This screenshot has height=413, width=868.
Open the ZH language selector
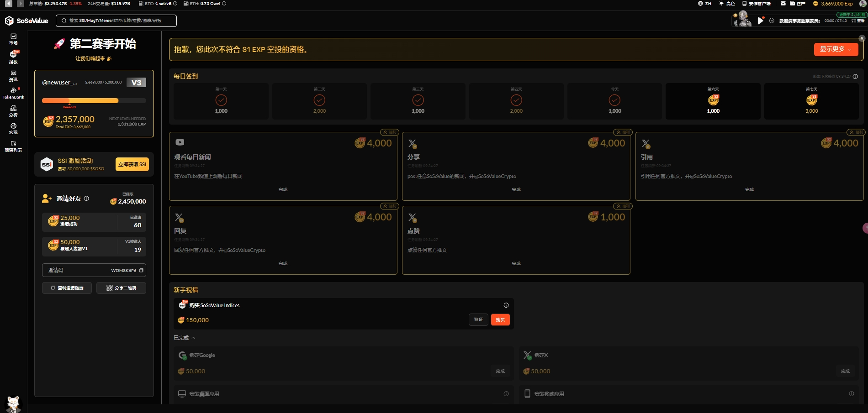704,4
